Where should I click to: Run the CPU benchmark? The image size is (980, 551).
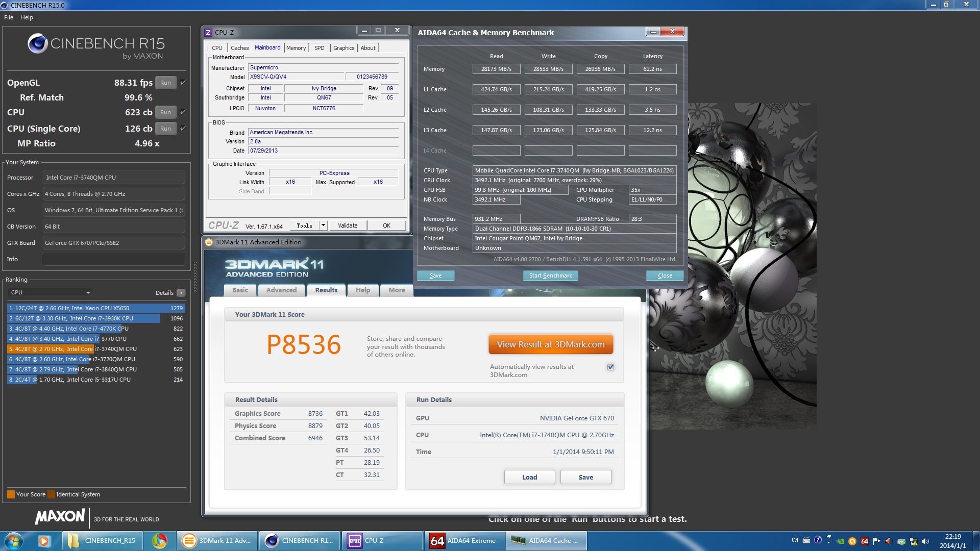pyautogui.click(x=165, y=112)
